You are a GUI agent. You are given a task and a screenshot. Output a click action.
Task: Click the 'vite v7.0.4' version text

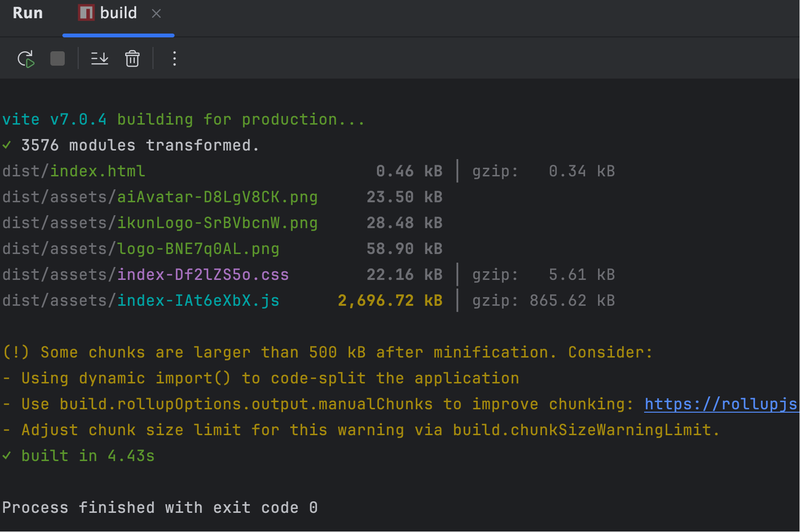pos(54,119)
